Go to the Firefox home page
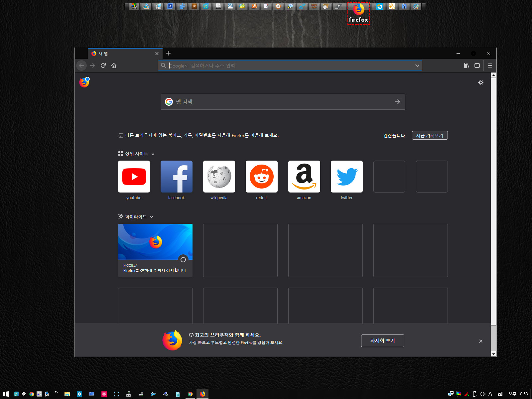Screen dimensions: 532x399 coord(114,66)
